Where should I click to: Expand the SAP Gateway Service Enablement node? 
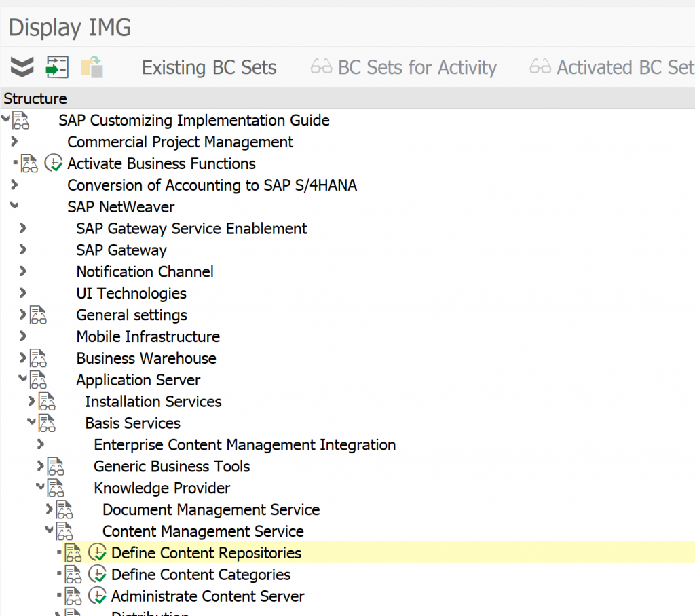(23, 229)
